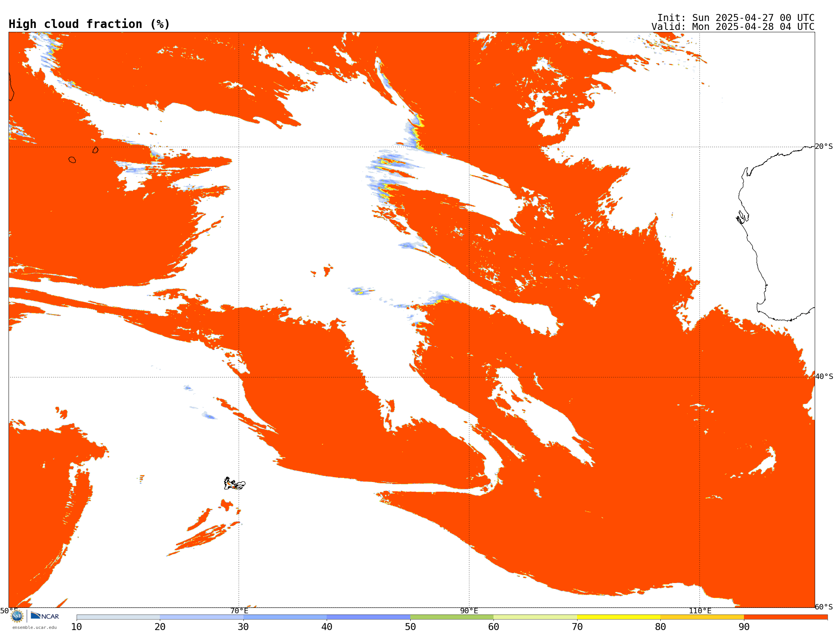Click the colorbar tick label 20
840x632 pixels.
click(160, 627)
